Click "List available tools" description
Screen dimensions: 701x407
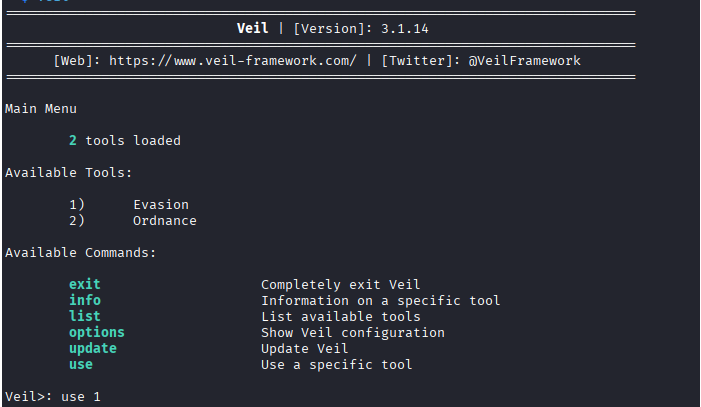point(340,317)
